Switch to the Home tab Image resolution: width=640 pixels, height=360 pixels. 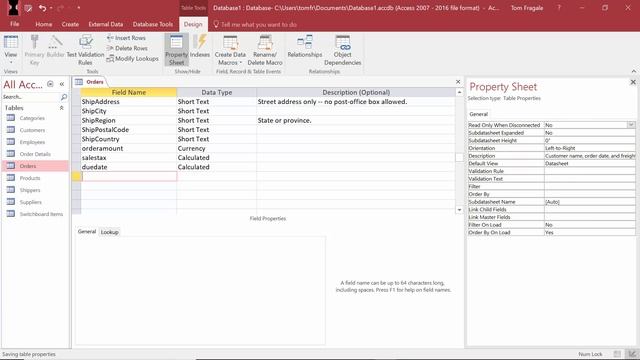tap(44, 24)
